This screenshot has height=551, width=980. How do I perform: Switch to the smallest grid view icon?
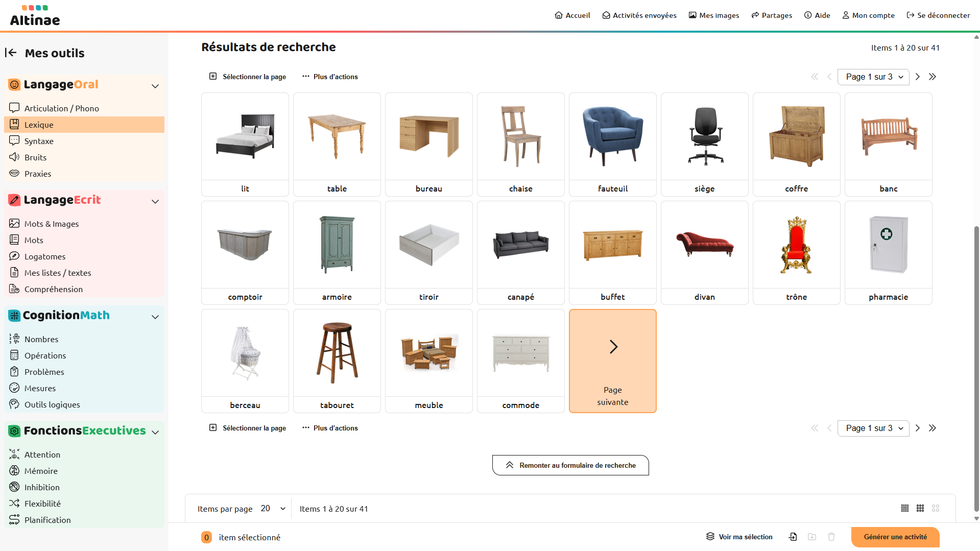pos(905,508)
